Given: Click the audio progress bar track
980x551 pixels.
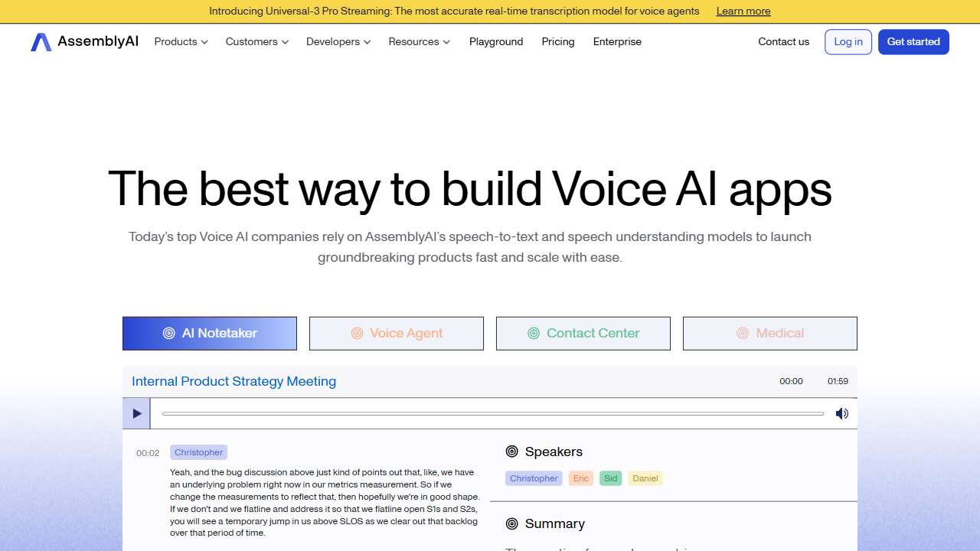Looking at the screenshot, I should click(x=492, y=414).
